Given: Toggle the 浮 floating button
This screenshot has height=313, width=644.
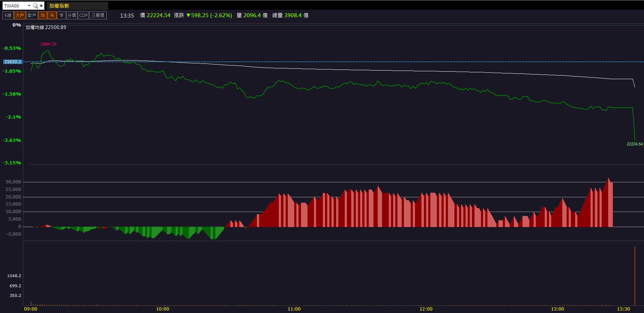Looking at the screenshot, I should pos(61,15).
